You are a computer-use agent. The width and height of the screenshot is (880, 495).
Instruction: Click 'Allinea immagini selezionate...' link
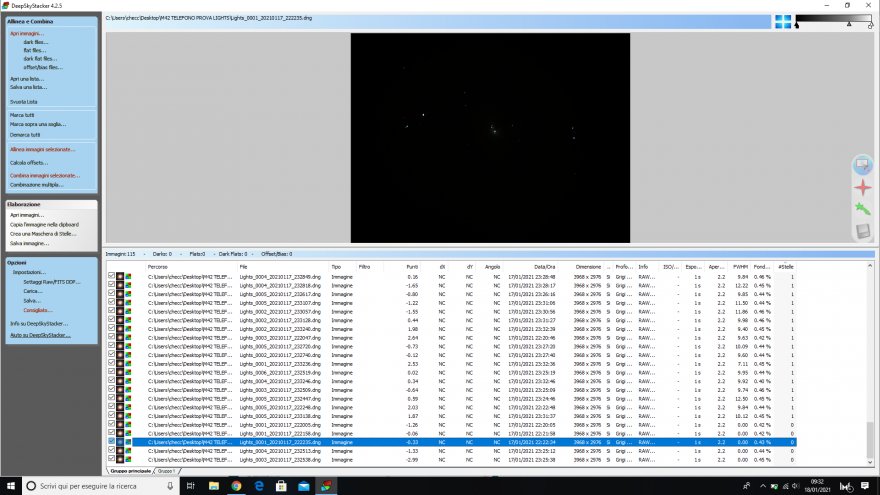[x=42, y=149]
